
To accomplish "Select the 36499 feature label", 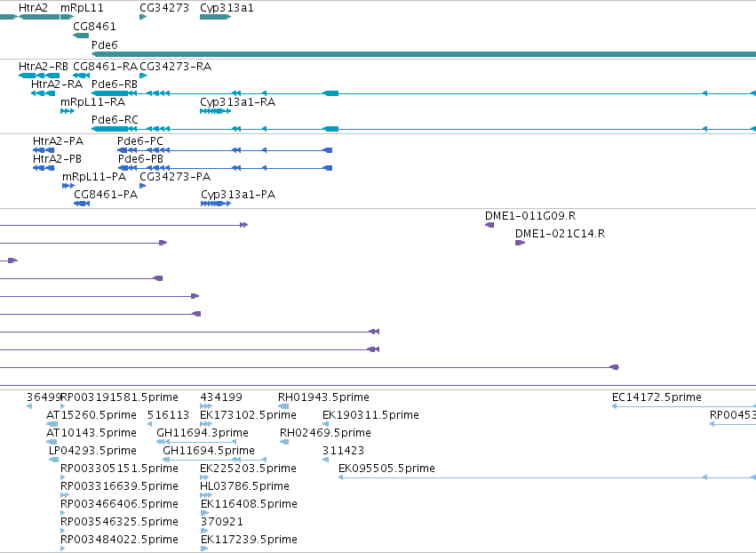I will (x=44, y=397).
